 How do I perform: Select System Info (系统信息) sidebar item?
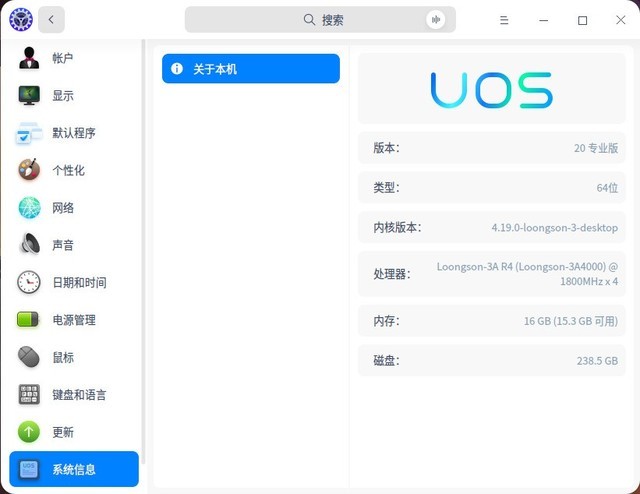[74, 470]
